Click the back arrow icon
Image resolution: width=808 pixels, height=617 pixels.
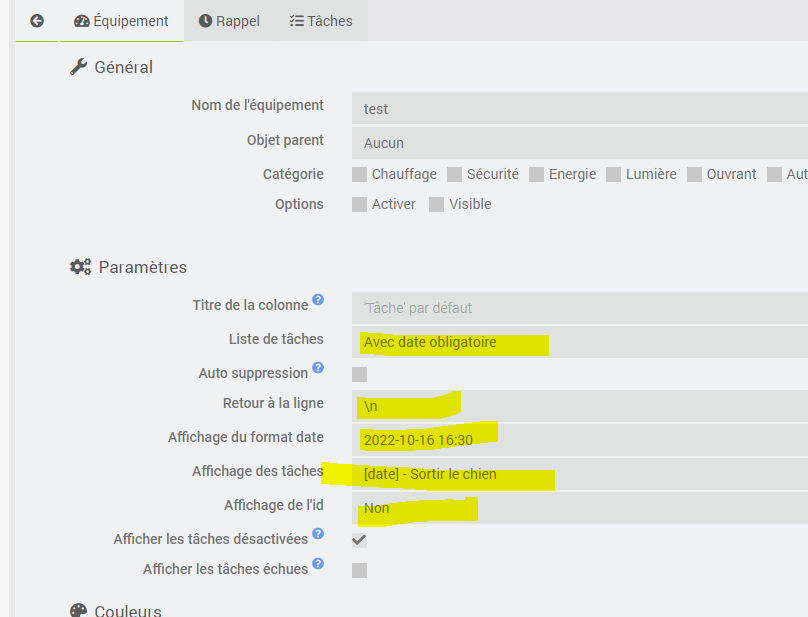pyautogui.click(x=37, y=21)
